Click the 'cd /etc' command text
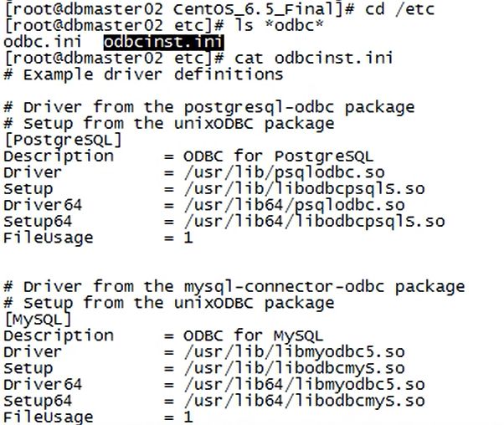Image resolution: width=504 pixels, height=425 pixels. [400, 9]
